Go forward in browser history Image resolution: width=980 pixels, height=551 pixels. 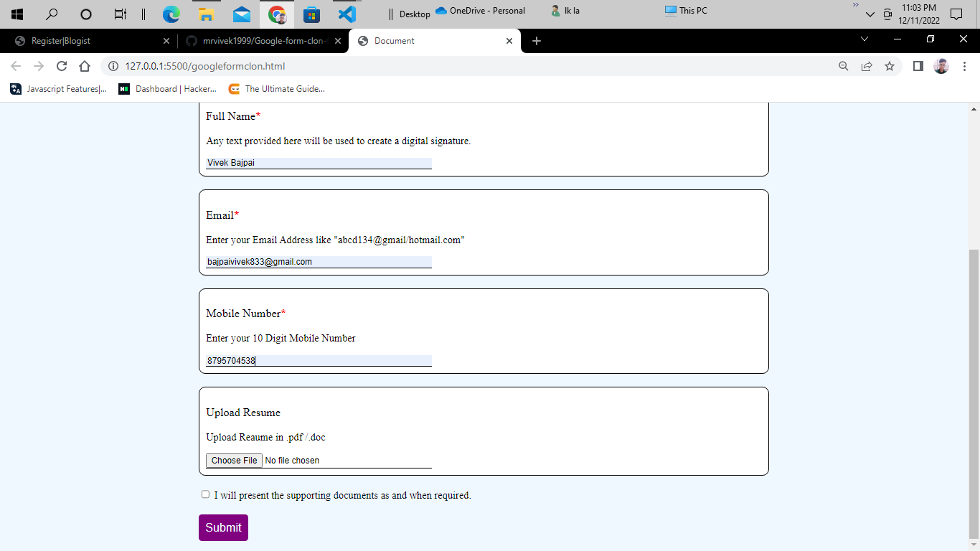(39, 66)
